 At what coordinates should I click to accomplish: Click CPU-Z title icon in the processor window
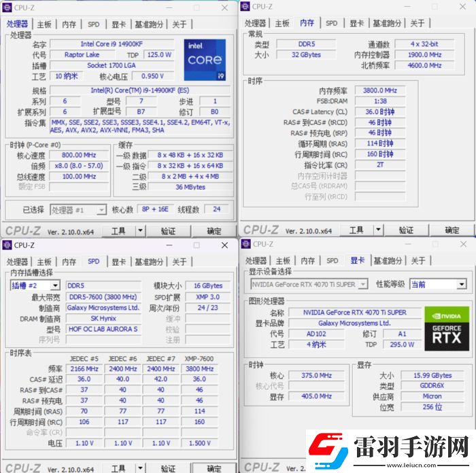7,7
